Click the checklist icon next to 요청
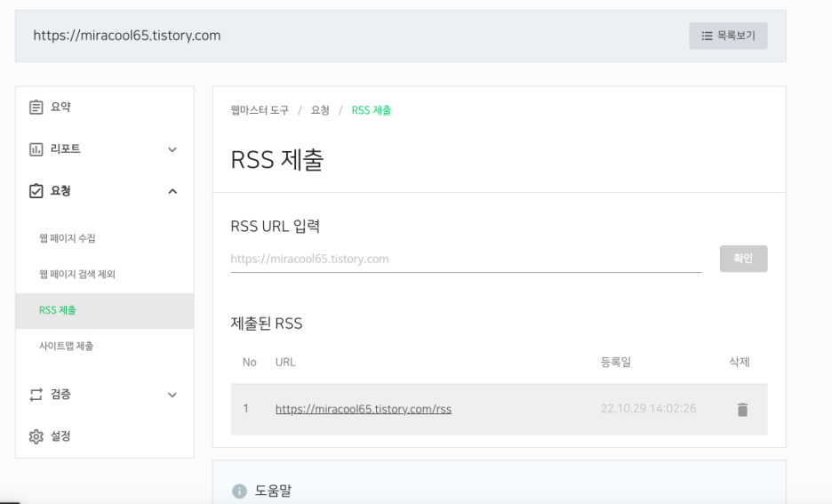This screenshot has height=504, width=832. tap(36, 191)
